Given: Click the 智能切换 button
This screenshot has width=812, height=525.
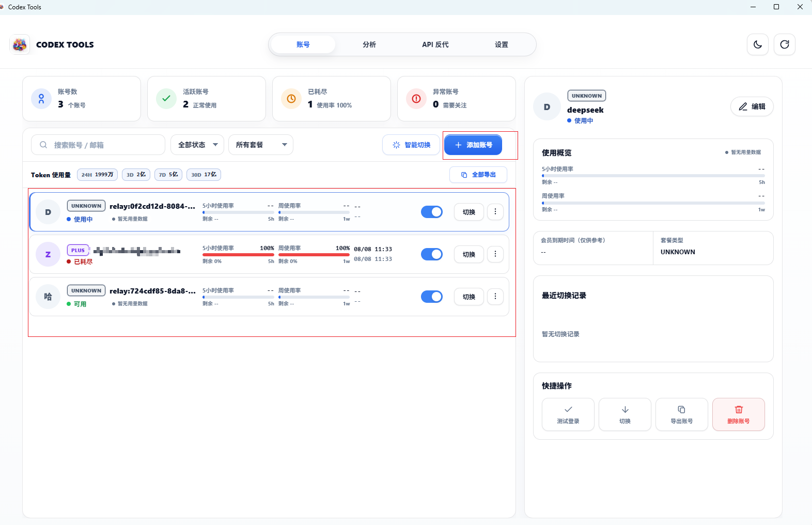Looking at the screenshot, I should tap(412, 145).
